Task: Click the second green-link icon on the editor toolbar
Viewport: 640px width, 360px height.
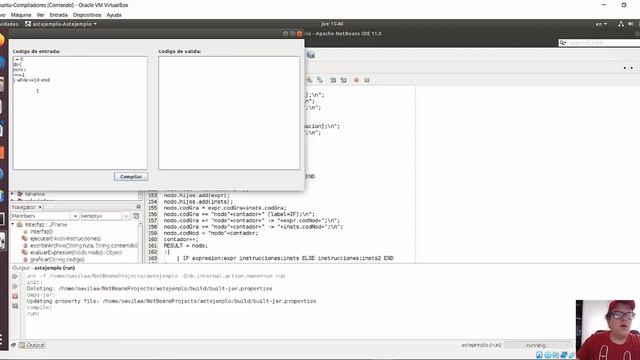Action: pyautogui.click(x=320, y=80)
